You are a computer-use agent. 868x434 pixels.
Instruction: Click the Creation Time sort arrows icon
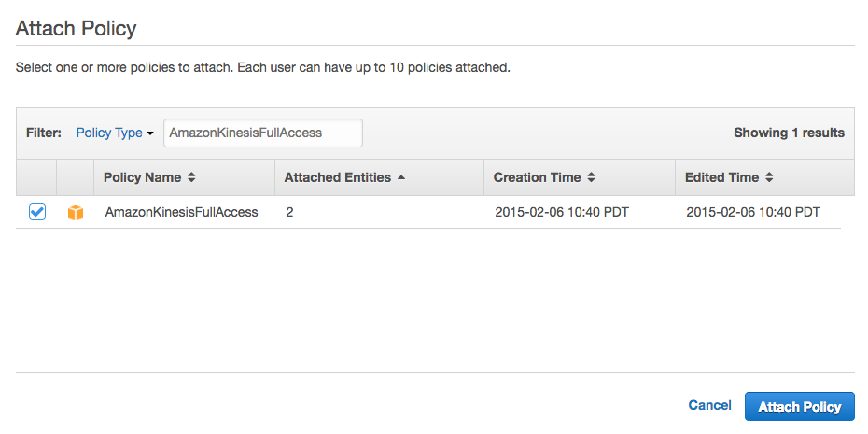[591, 177]
